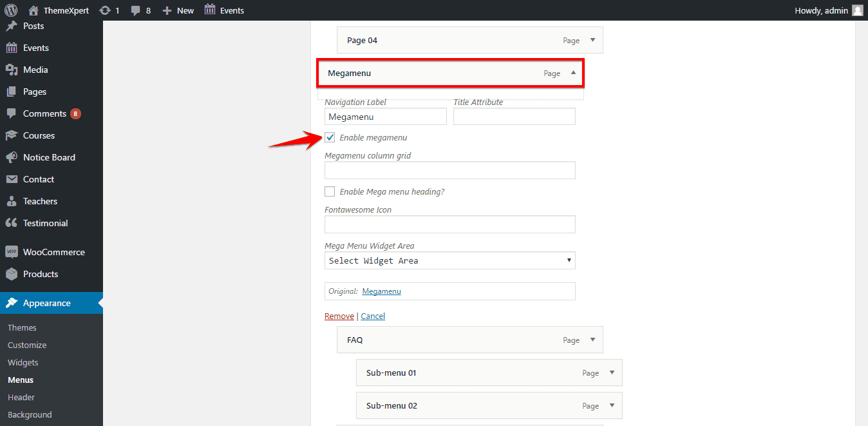Screen dimensions: 868x426
Task: Click the Fontawesome Icon input field
Action: (x=449, y=224)
